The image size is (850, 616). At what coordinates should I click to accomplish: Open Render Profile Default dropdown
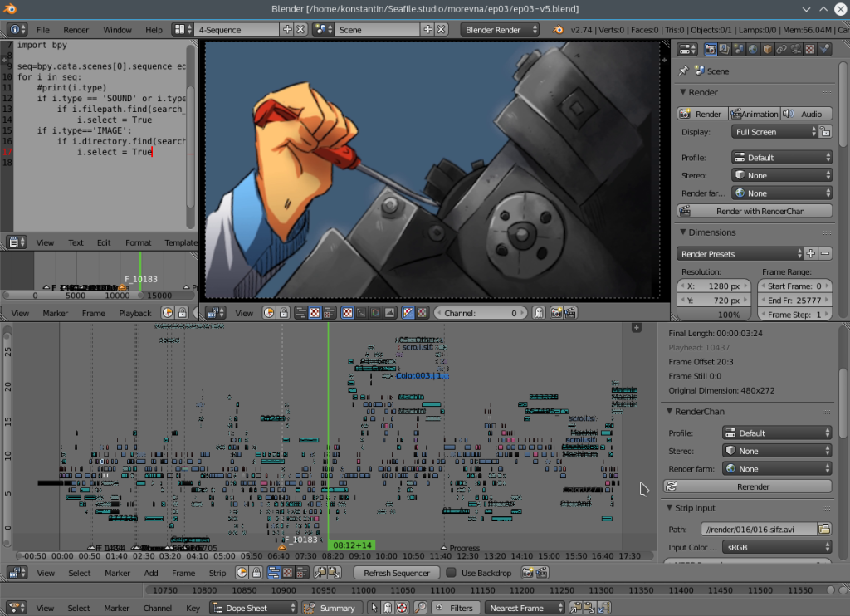pos(782,158)
